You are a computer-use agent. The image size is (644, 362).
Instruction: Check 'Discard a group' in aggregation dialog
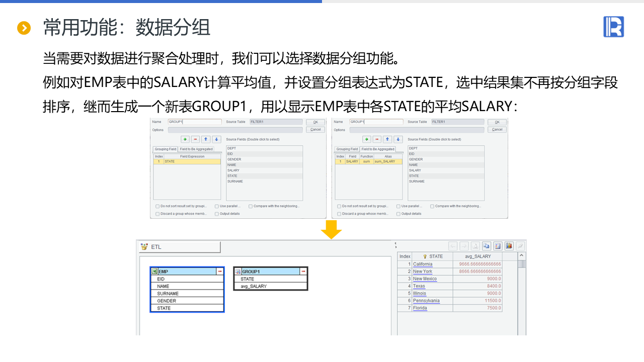tap(339, 214)
